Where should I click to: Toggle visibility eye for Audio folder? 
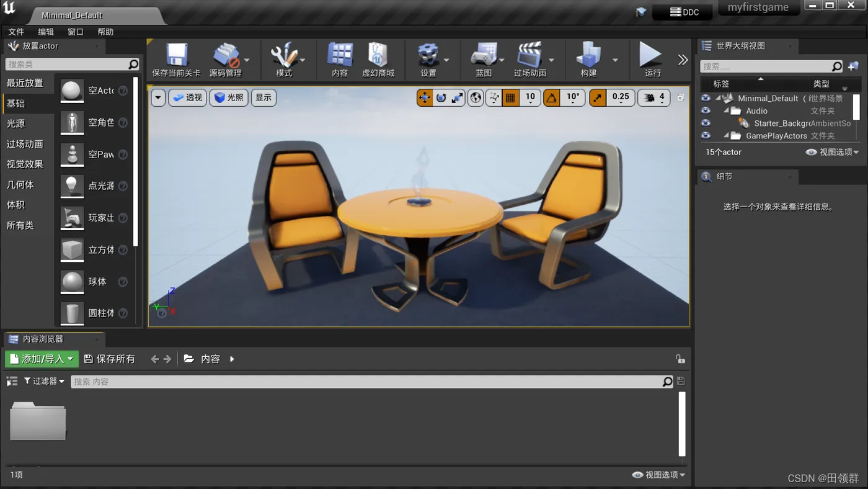tap(706, 110)
